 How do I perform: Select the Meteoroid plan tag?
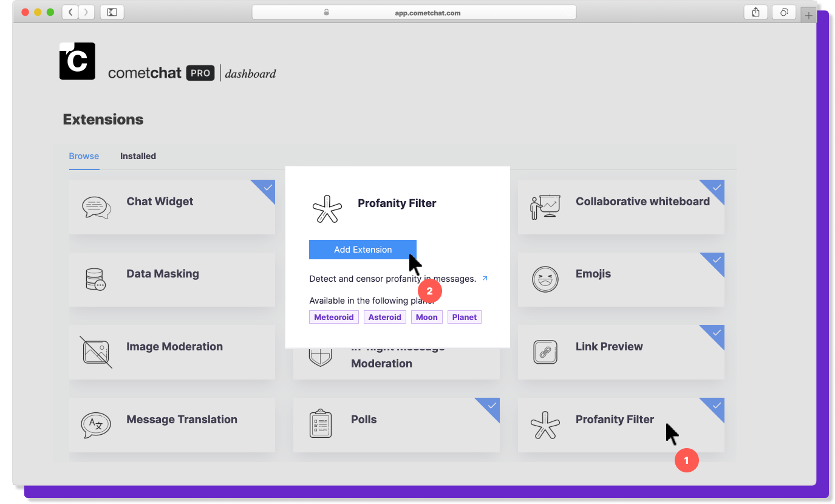pos(334,317)
